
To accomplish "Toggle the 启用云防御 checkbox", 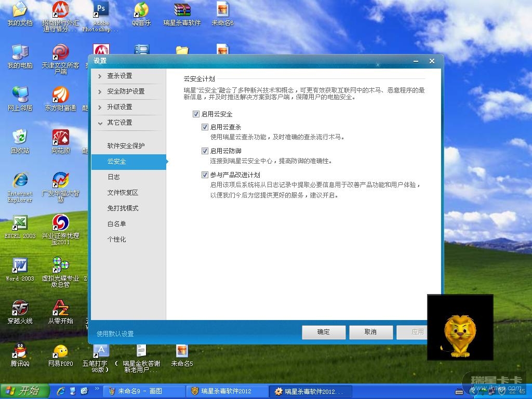I will coord(205,151).
